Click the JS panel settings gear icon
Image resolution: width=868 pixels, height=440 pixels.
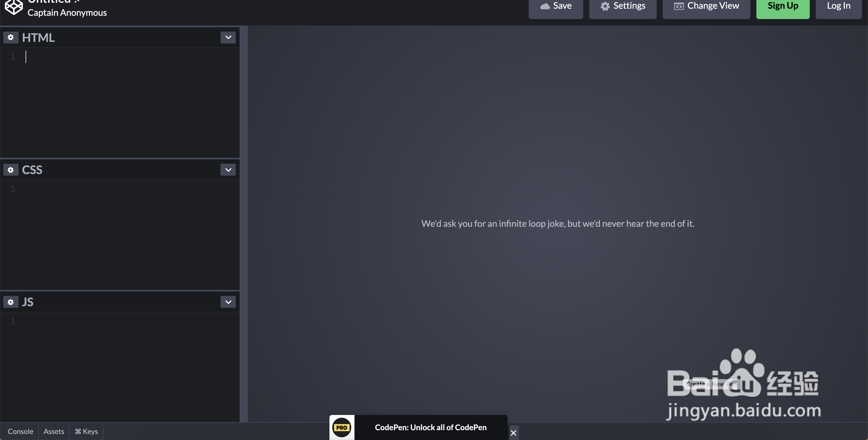(x=10, y=302)
